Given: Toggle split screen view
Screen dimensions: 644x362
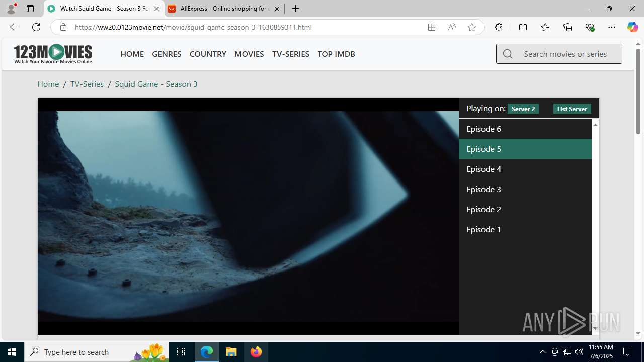Looking at the screenshot, I should coord(523,27).
